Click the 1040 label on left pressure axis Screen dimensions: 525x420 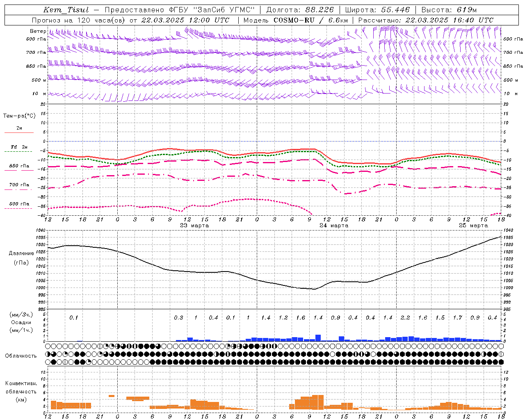click(x=41, y=230)
